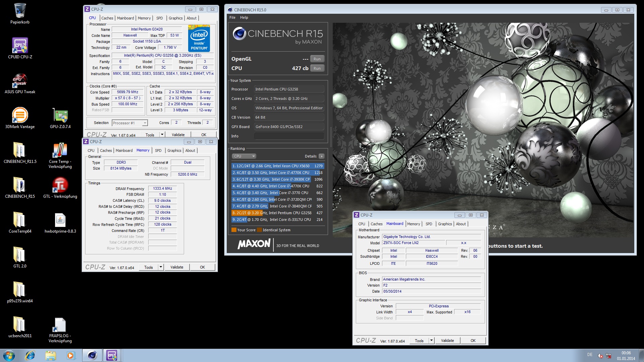Click the Intel Pentium logo in CPU-Z
644x362 pixels.
tap(199, 39)
